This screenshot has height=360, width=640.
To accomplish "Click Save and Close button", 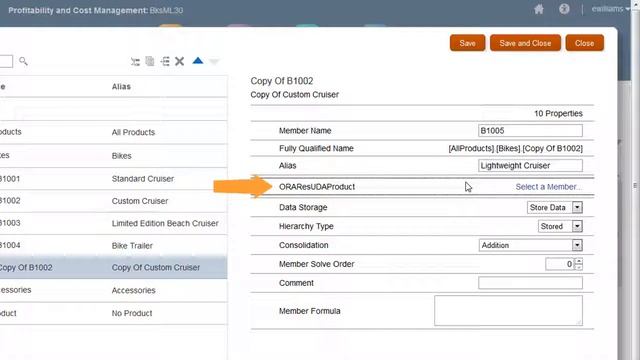I will [x=525, y=43].
